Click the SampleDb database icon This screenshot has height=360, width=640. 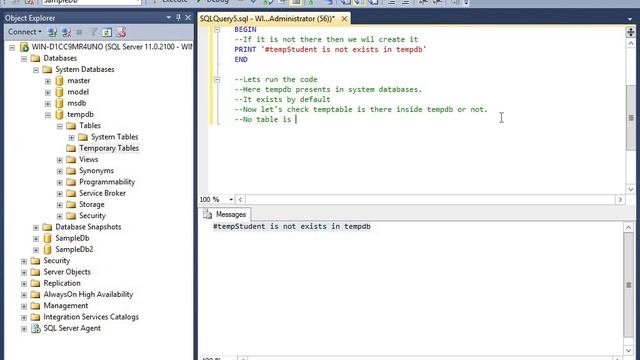click(x=48, y=238)
